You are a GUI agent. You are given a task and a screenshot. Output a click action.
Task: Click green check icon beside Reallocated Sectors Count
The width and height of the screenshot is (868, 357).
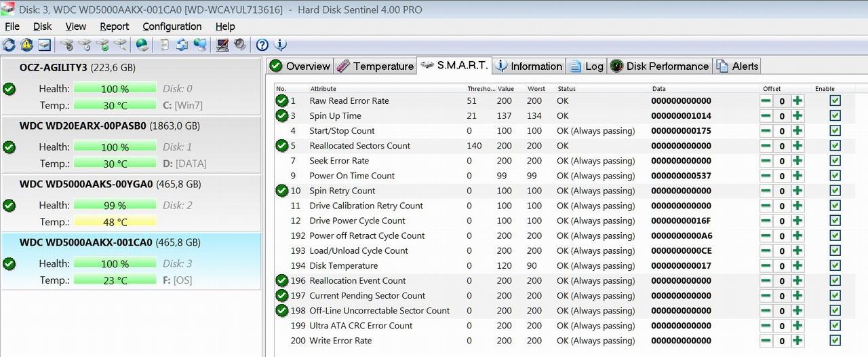pyautogui.click(x=281, y=145)
